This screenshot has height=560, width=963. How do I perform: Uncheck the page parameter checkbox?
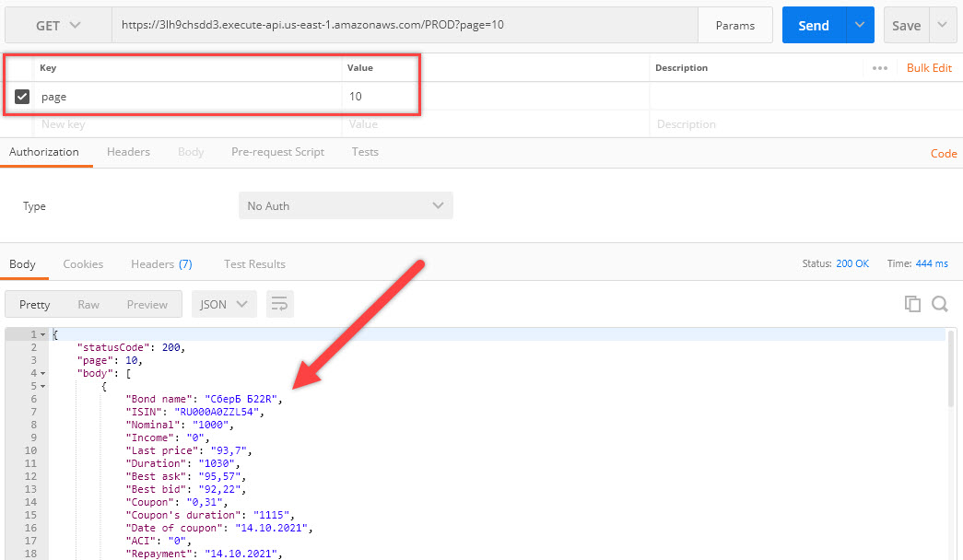(22, 96)
